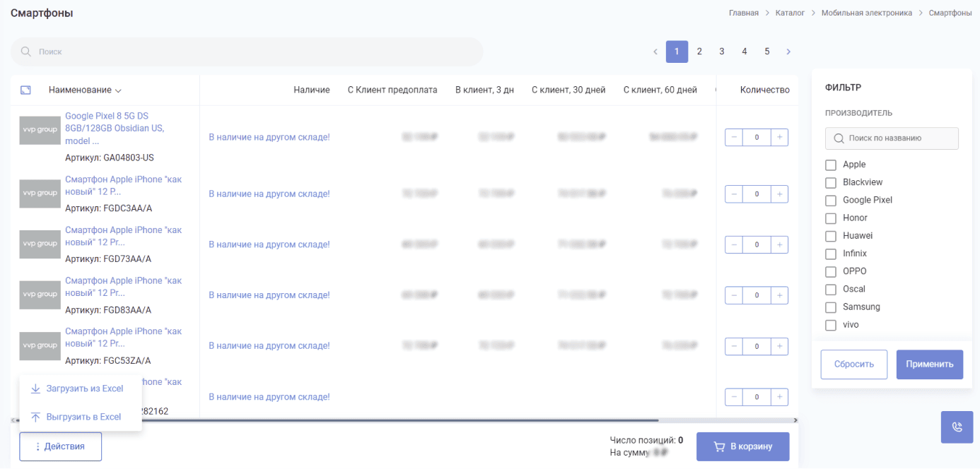The width and height of the screenshot is (980, 469).
Task: Check the Blackview manufacturer filter
Action: [831, 183]
